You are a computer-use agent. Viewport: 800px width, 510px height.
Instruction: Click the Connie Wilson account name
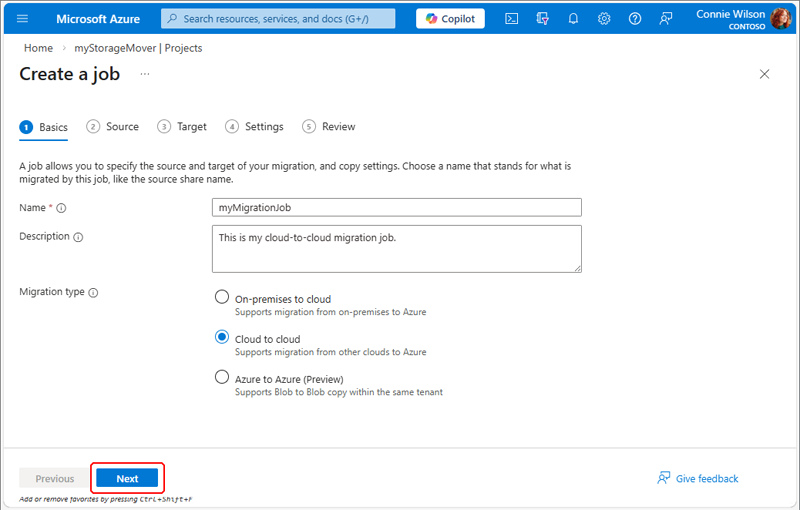pyautogui.click(x=731, y=14)
